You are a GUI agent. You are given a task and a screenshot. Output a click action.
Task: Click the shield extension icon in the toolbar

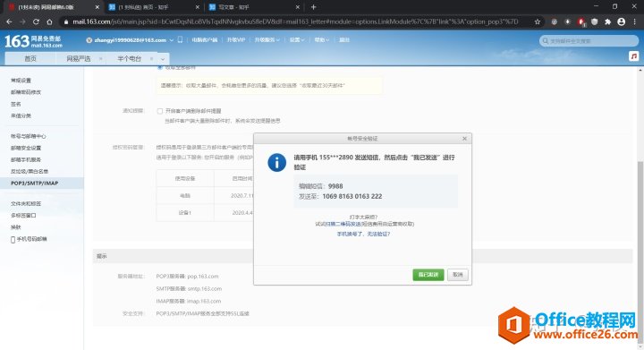click(594, 21)
